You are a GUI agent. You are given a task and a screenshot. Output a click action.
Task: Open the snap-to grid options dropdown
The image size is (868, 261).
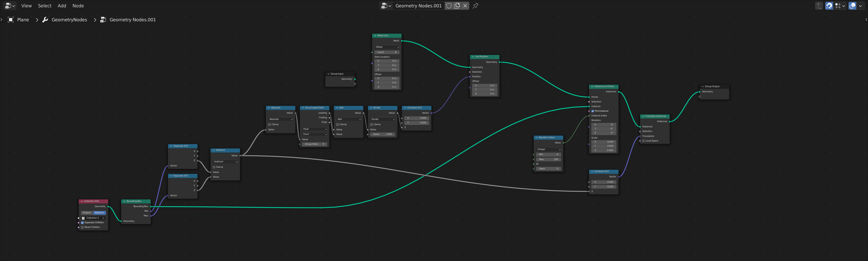click(x=840, y=6)
